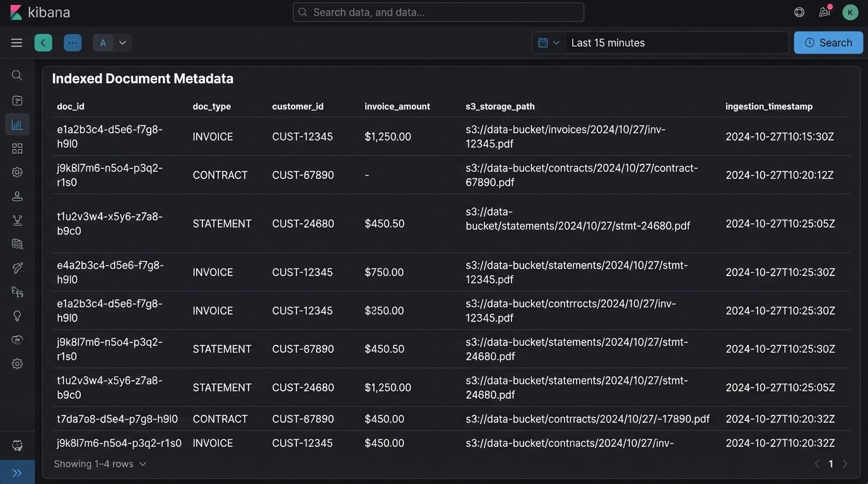The image size is (868, 484).
Task: Open the magnifier search icon in sidebar
Action: (x=17, y=76)
